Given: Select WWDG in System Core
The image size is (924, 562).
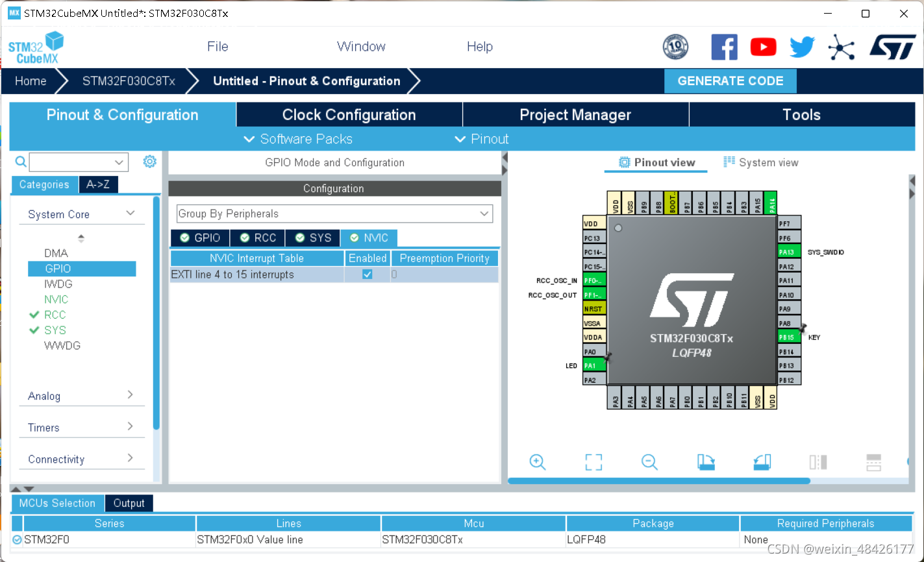Looking at the screenshot, I should tap(62, 345).
